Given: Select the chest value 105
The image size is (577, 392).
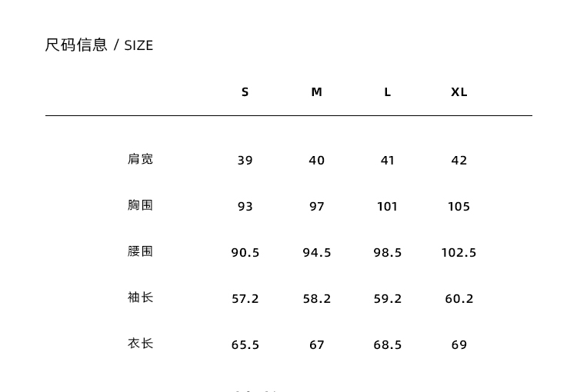Looking at the screenshot, I should click(x=459, y=207).
